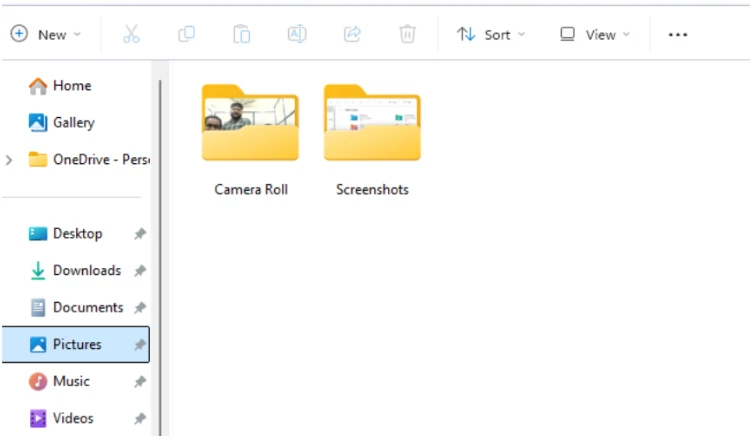
Task: Click the Music note icon
Action: (38, 382)
